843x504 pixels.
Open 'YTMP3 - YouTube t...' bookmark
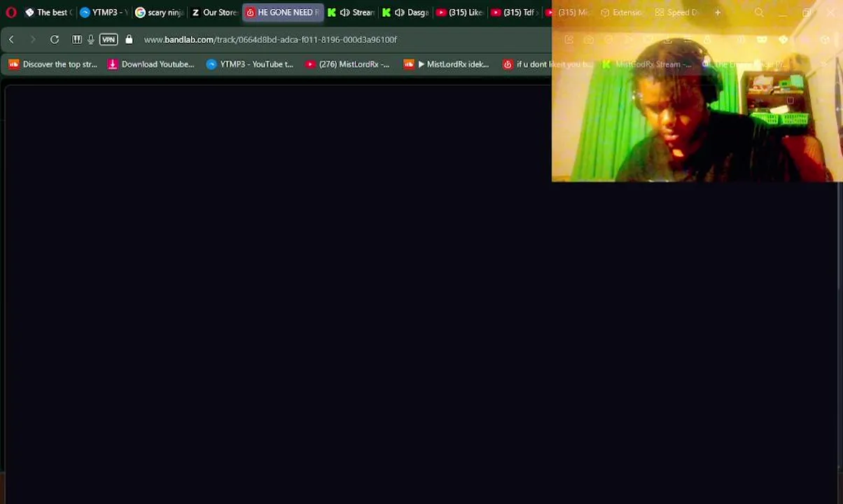(x=250, y=64)
